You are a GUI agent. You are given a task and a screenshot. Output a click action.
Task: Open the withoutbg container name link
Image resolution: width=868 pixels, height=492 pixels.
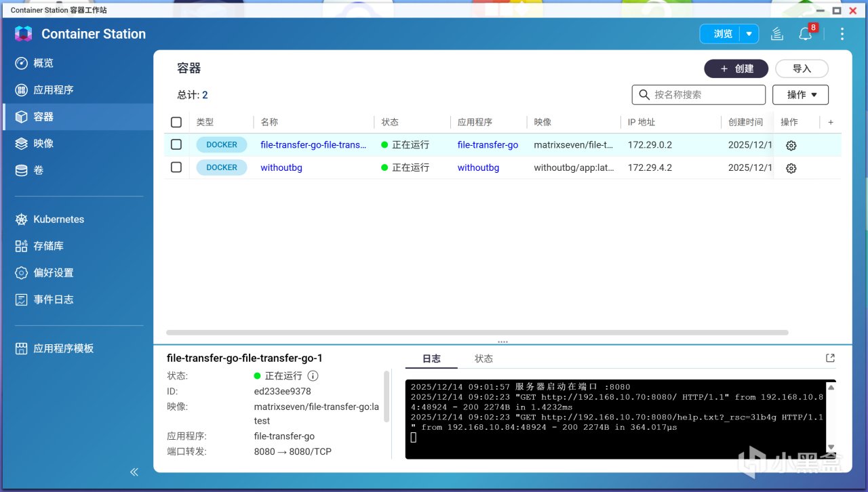pos(281,168)
